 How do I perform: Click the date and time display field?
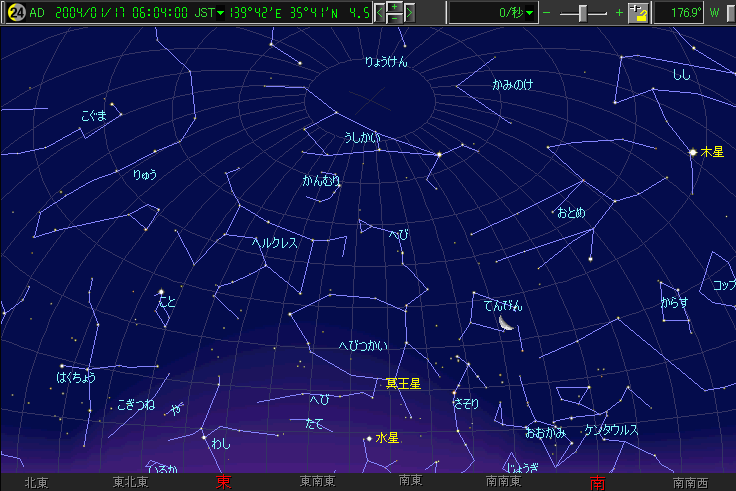coord(122,13)
